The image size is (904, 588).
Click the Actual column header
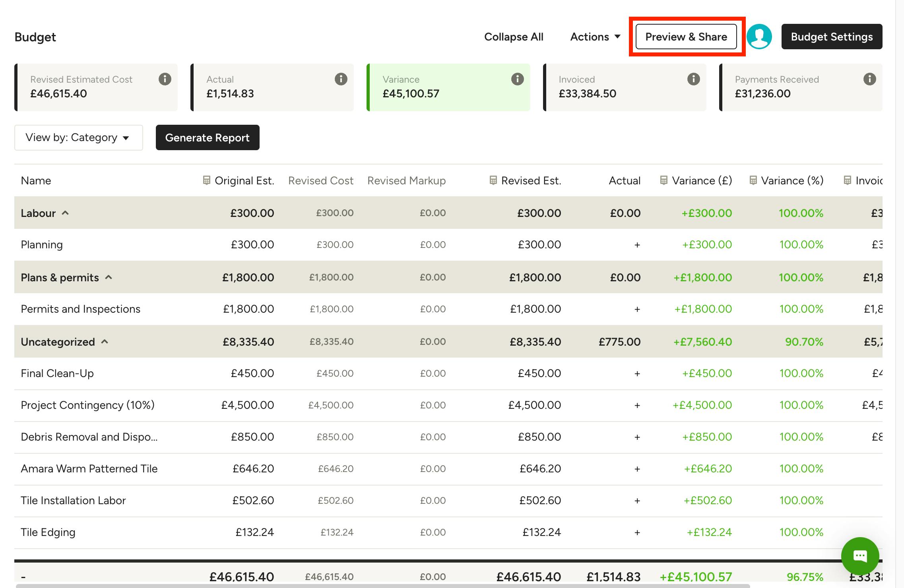point(625,180)
